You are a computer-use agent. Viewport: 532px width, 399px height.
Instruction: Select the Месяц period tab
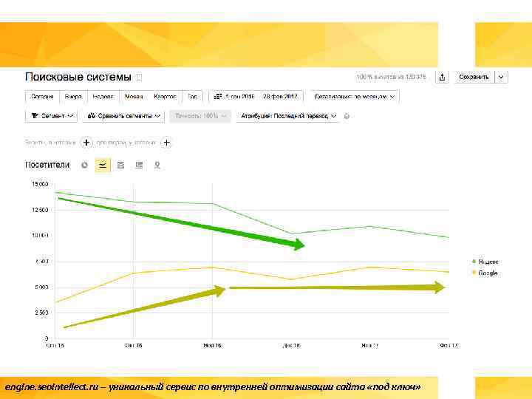[134, 97]
